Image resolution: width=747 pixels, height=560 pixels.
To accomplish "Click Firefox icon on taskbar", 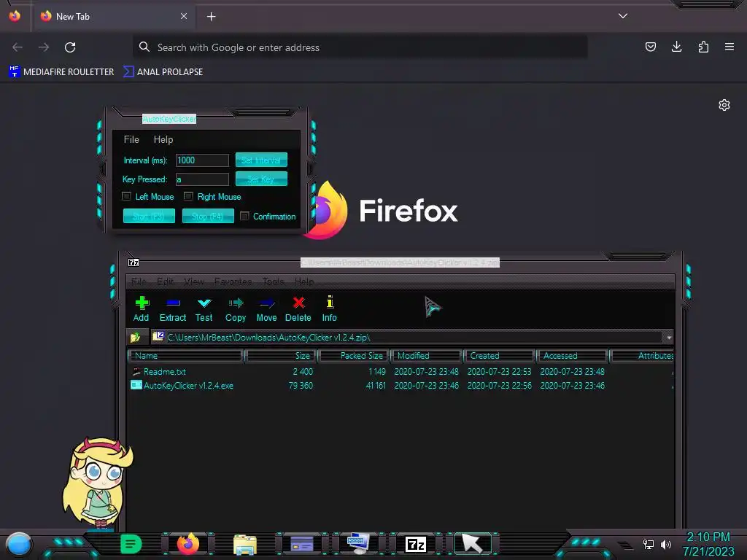I will coord(187,544).
